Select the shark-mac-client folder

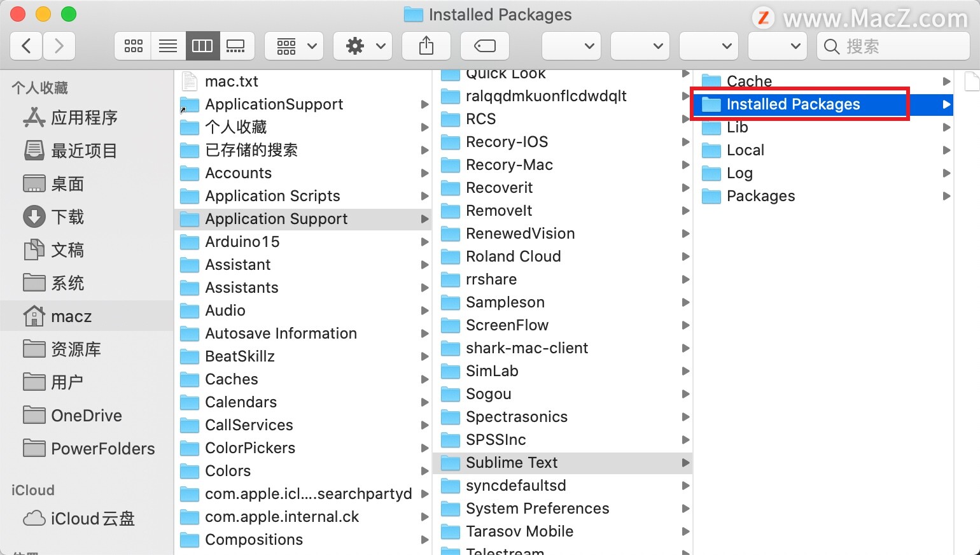click(563, 348)
